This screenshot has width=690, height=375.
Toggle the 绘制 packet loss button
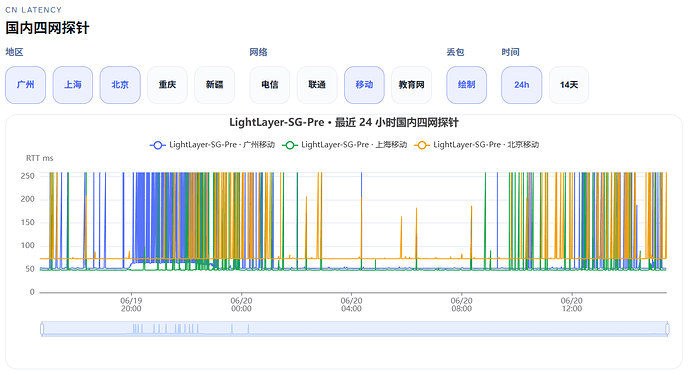click(466, 85)
